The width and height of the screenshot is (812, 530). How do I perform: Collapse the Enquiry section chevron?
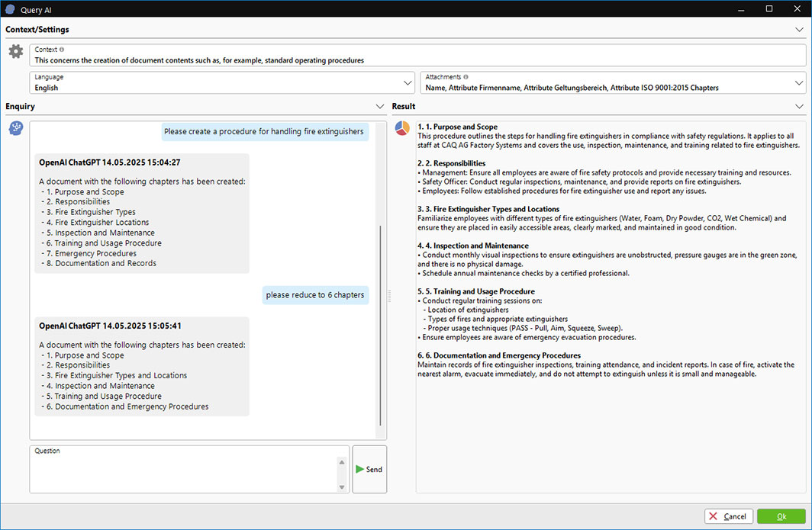(379, 106)
